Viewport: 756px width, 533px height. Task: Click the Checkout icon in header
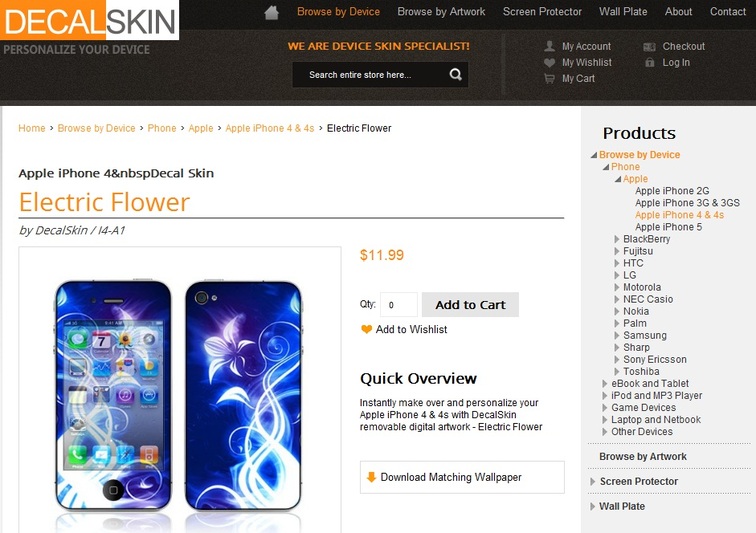click(x=649, y=46)
